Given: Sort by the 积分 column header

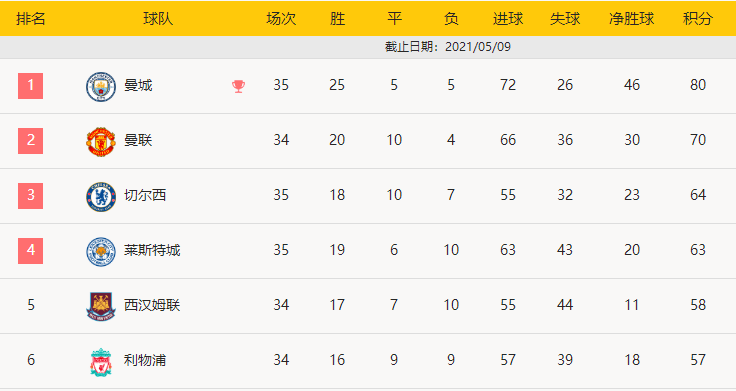Looking at the screenshot, I should pyautogui.click(x=698, y=18).
